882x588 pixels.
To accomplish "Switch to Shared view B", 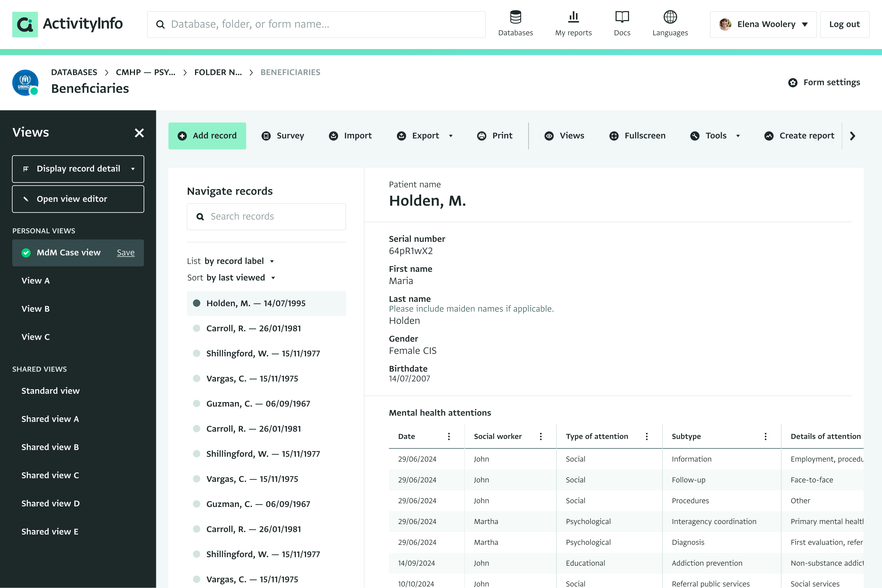I will point(50,447).
